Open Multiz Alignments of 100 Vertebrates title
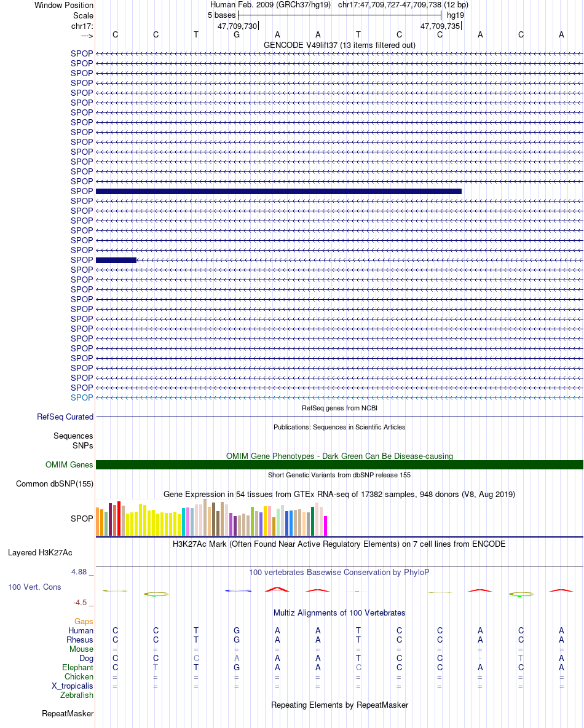Screen dimensions: 584x728 (x=339, y=613)
